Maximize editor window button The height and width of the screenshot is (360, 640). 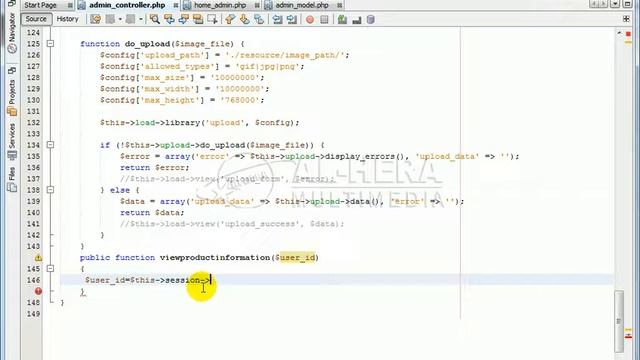tap(628, 4)
